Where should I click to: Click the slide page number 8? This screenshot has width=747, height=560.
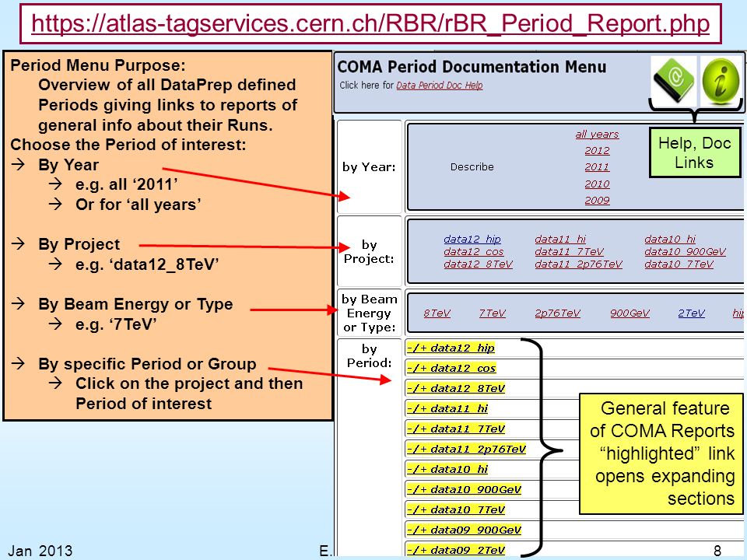click(x=717, y=551)
